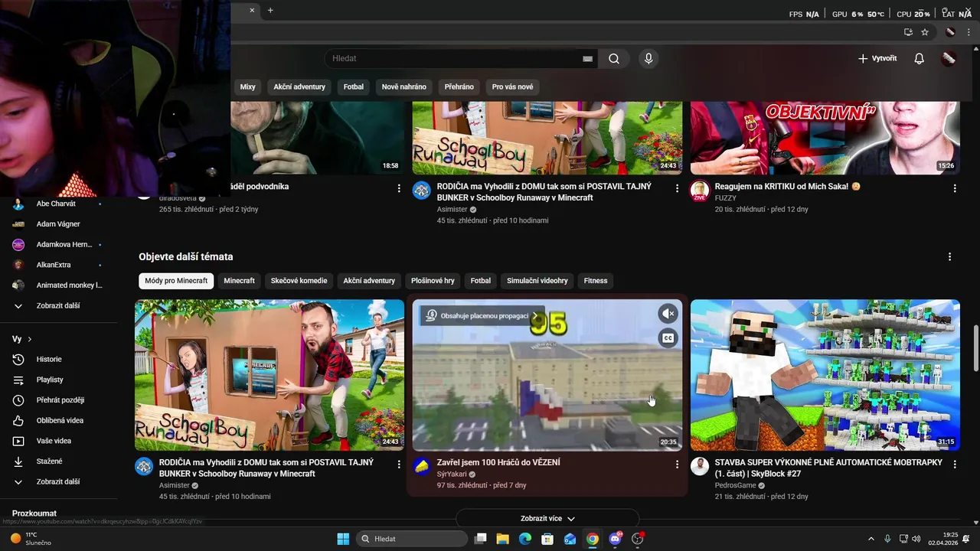Unmute the hovered video preview
The width and height of the screenshot is (980, 551).
(x=668, y=313)
